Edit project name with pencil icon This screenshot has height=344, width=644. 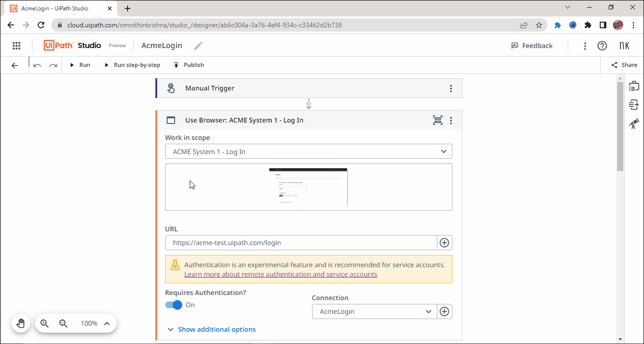(x=199, y=46)
